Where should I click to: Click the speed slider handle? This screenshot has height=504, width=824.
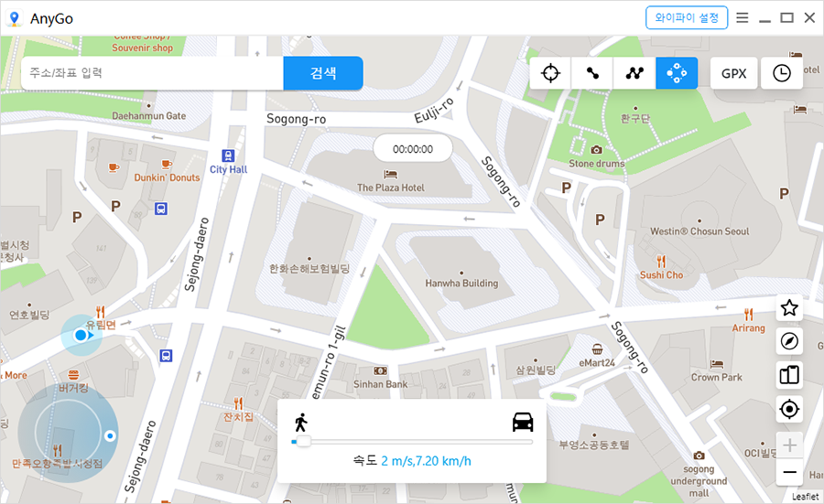[x=303, y=442]
